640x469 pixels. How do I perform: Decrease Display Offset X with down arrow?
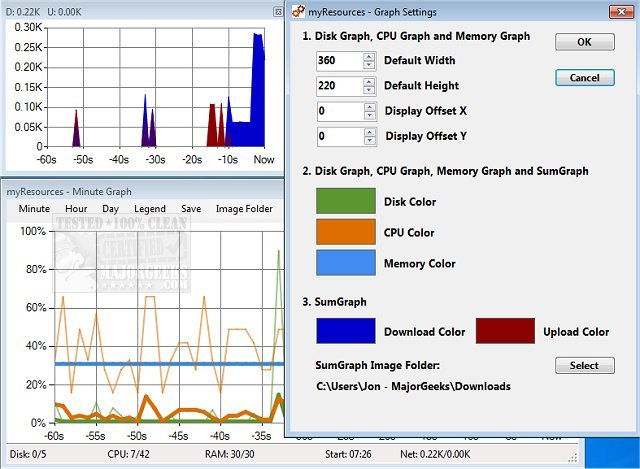coord(370,115)
